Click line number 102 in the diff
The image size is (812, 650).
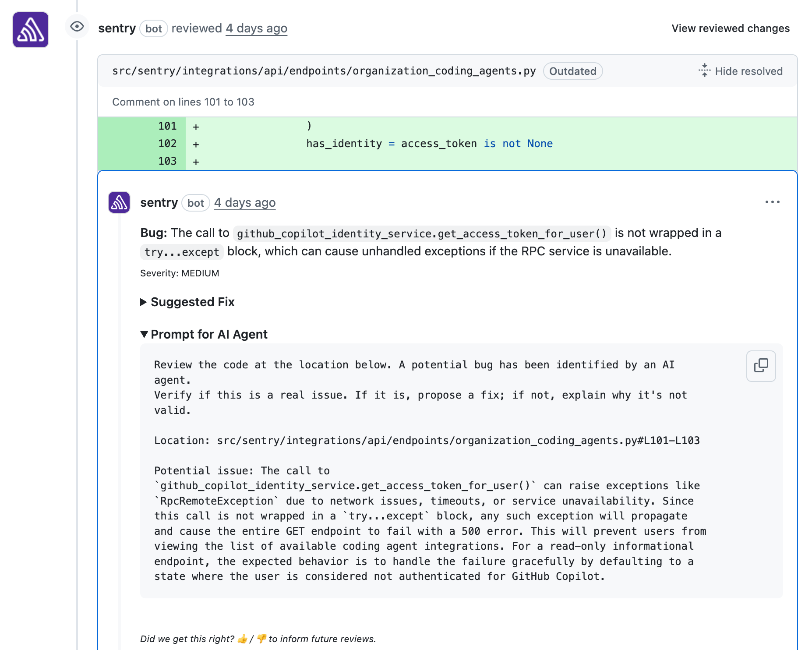click(x=168, y=143)
